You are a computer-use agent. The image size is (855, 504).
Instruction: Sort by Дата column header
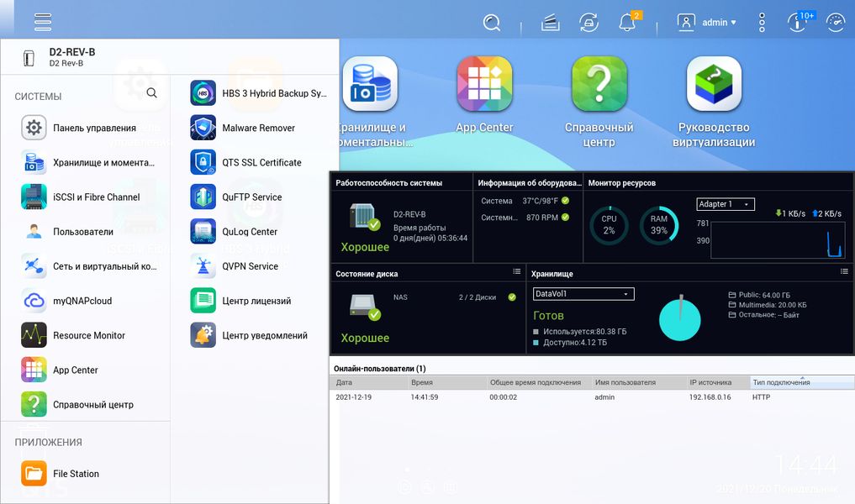click(368, 382)
